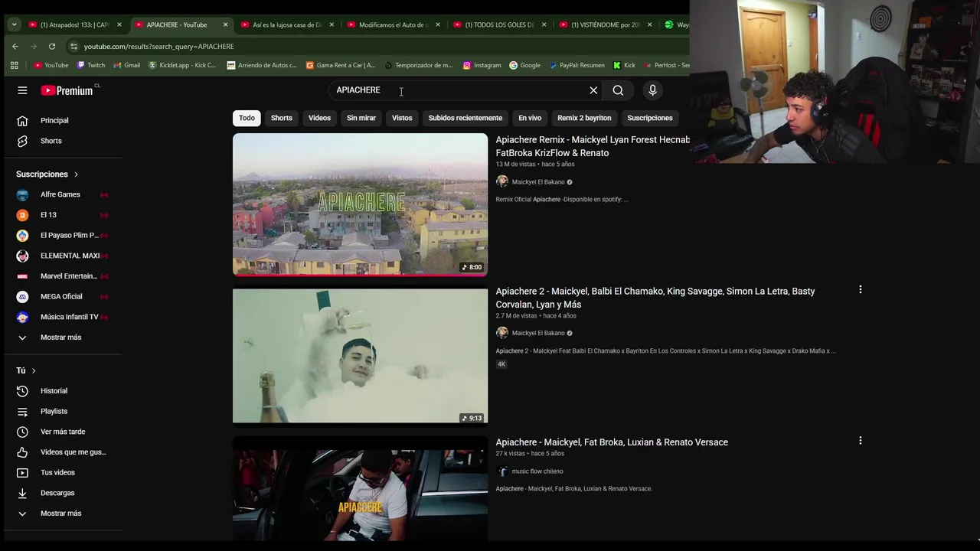
Task: Open more options for third Apiachere result
Action: 861,441
